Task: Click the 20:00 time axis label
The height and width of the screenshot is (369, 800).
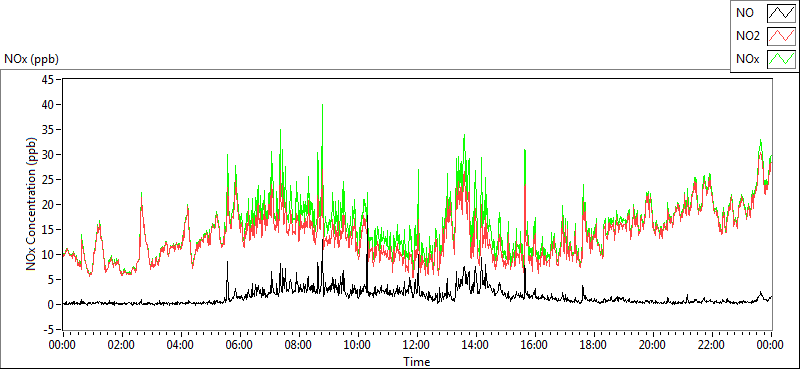Action: (x=653, y=345)
